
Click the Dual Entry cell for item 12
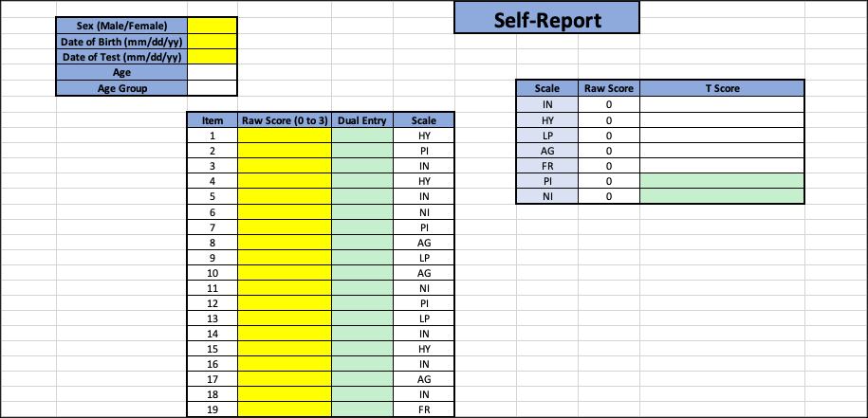click(362, 303)
